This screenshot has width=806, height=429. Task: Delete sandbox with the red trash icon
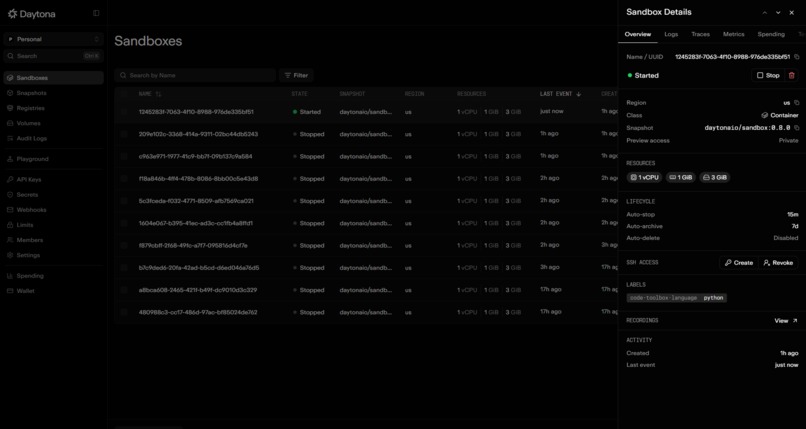[792, 76]
